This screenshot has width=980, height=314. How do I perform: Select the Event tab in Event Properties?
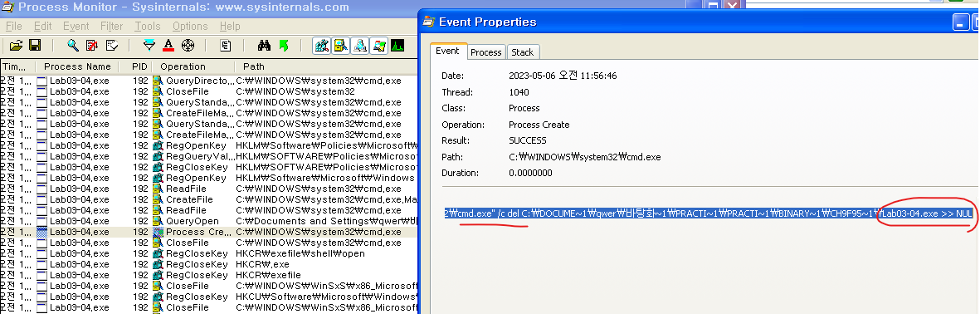click(x=447, y=52)
